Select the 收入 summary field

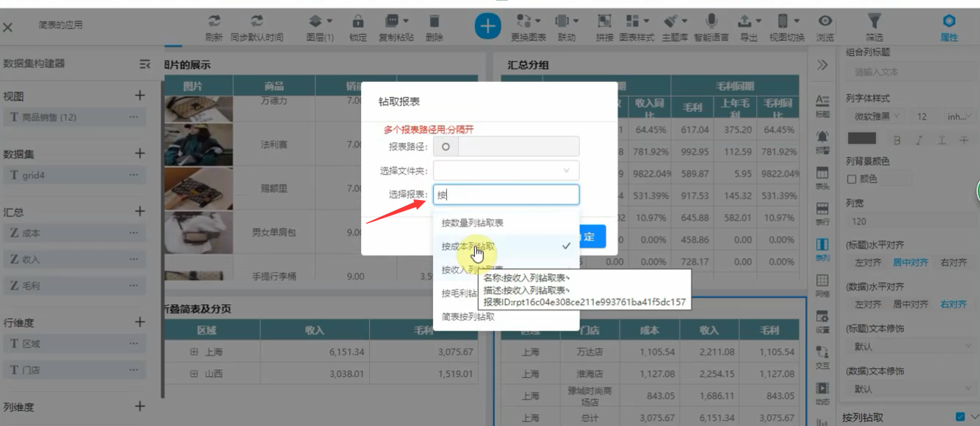[x=74, y=260]
